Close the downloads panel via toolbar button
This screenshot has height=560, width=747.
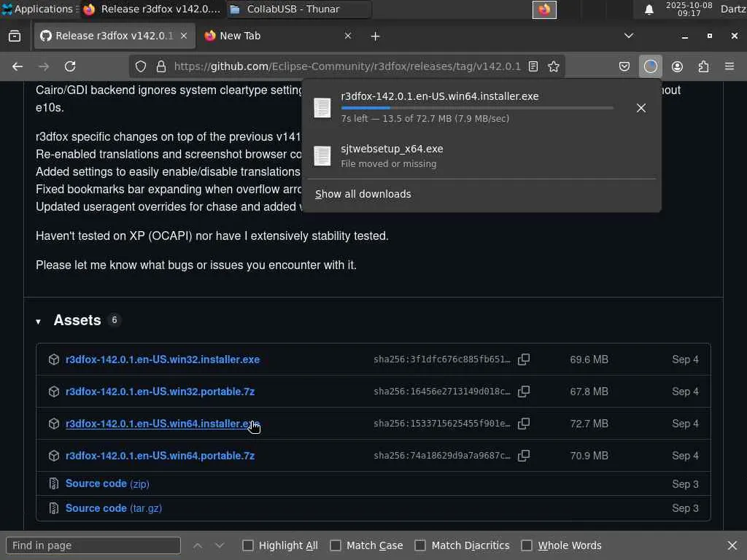(650, 66)
